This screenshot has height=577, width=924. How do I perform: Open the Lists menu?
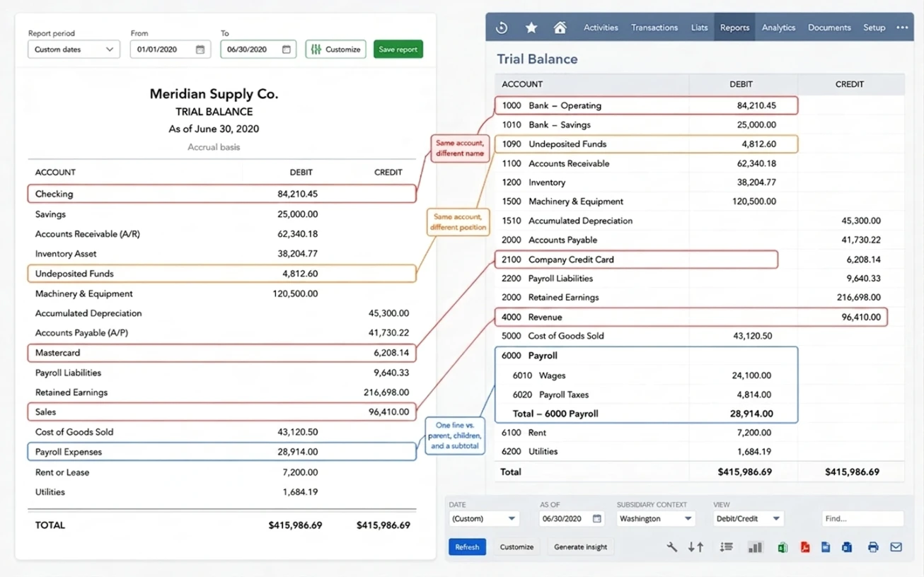pos(699,28)
